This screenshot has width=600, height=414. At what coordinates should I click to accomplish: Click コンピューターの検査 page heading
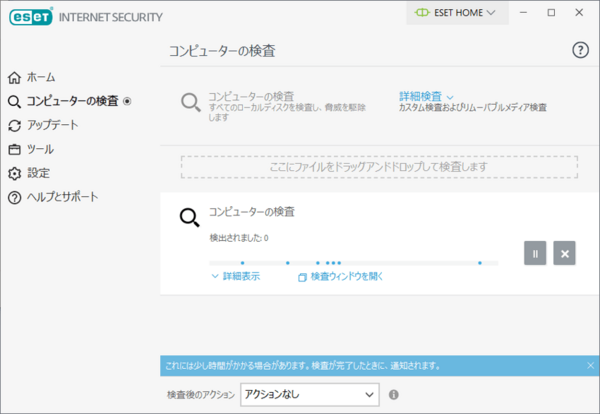[222, 51]
